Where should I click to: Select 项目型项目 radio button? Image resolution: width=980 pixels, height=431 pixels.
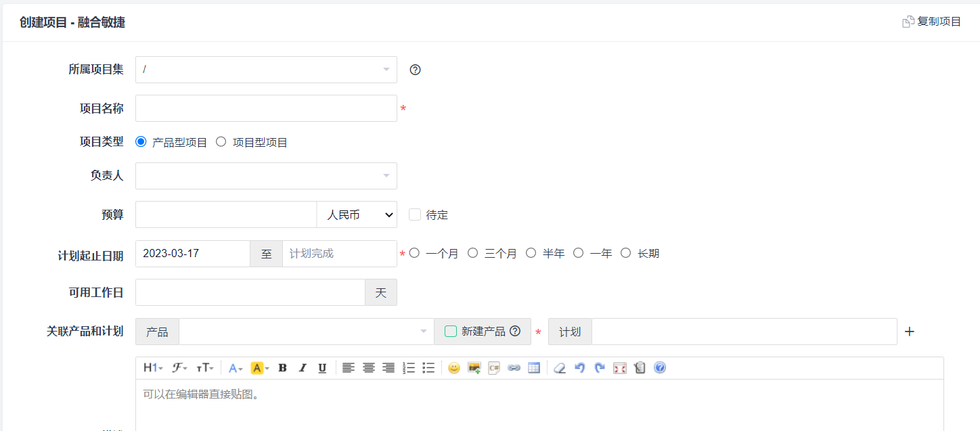[x=221, y=142]
